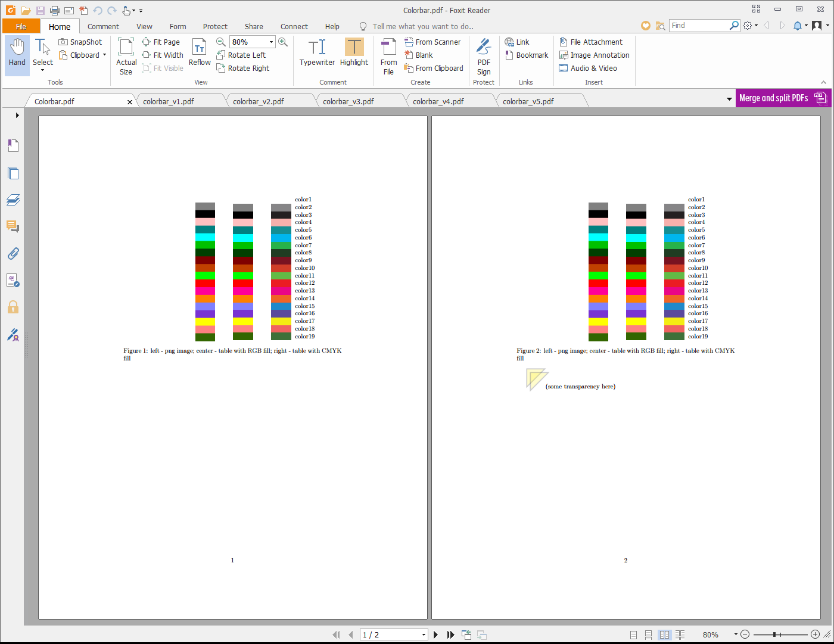
Task: Click the Fit Width button
Action: 163,55
